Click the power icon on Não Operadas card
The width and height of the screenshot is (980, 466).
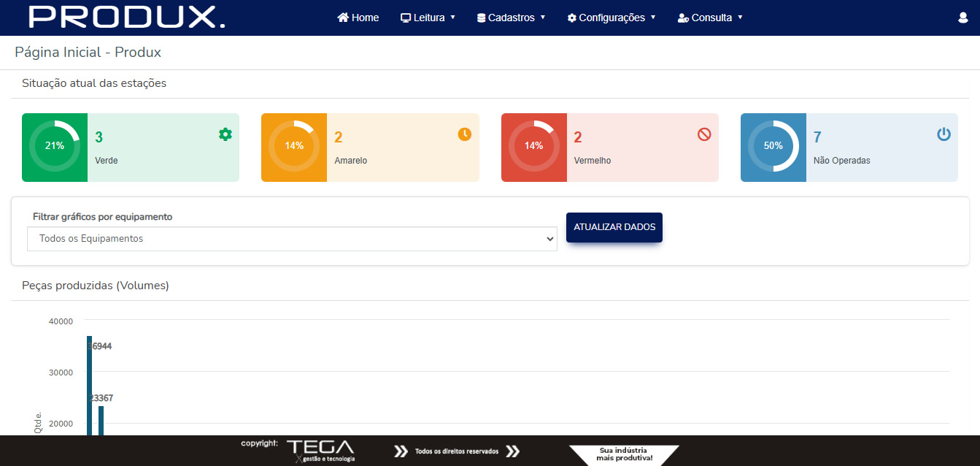pos(944,134)
